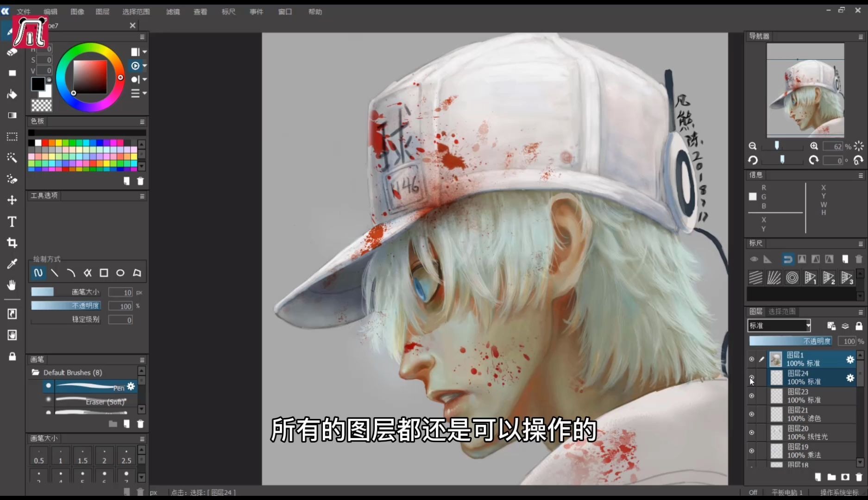
Task: Select the Paint Bucket tool
Action: pos(12,94)
